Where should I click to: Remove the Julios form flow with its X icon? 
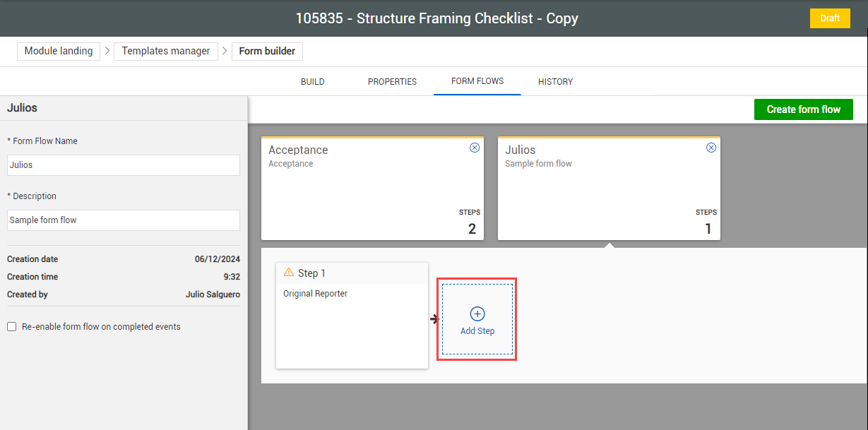[711, 148]
